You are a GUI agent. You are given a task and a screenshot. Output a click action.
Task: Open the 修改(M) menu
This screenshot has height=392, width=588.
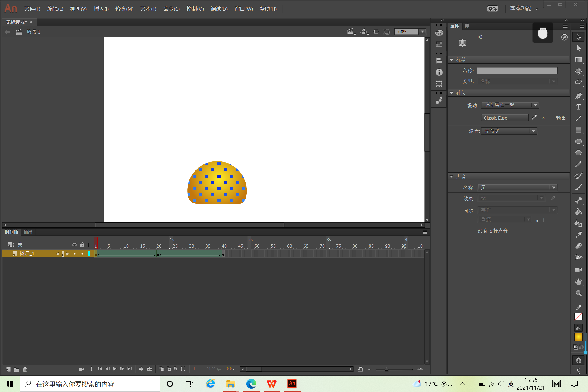coord(124,9)
